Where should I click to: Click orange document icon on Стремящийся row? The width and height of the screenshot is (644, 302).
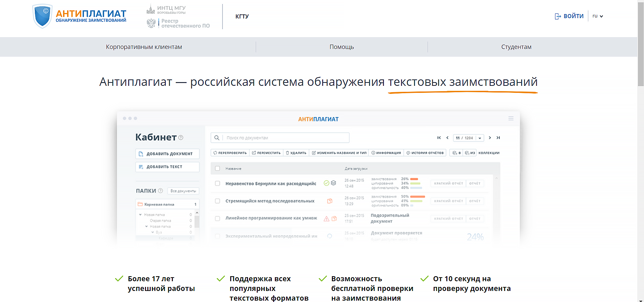coord(330,201)
